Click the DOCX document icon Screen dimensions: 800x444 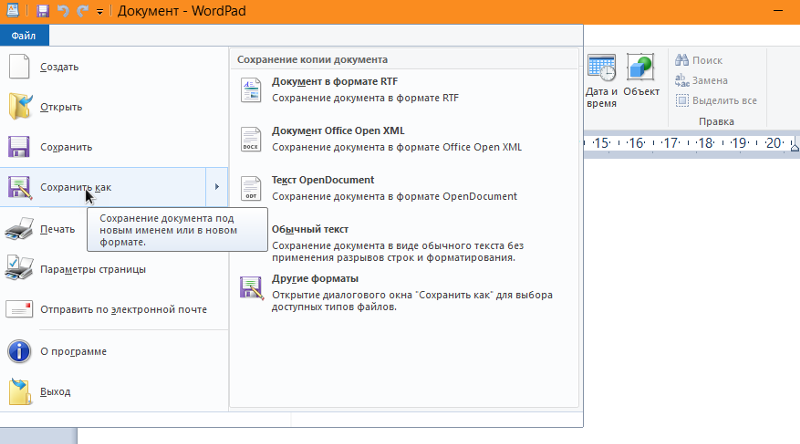(x=251, y=139)
